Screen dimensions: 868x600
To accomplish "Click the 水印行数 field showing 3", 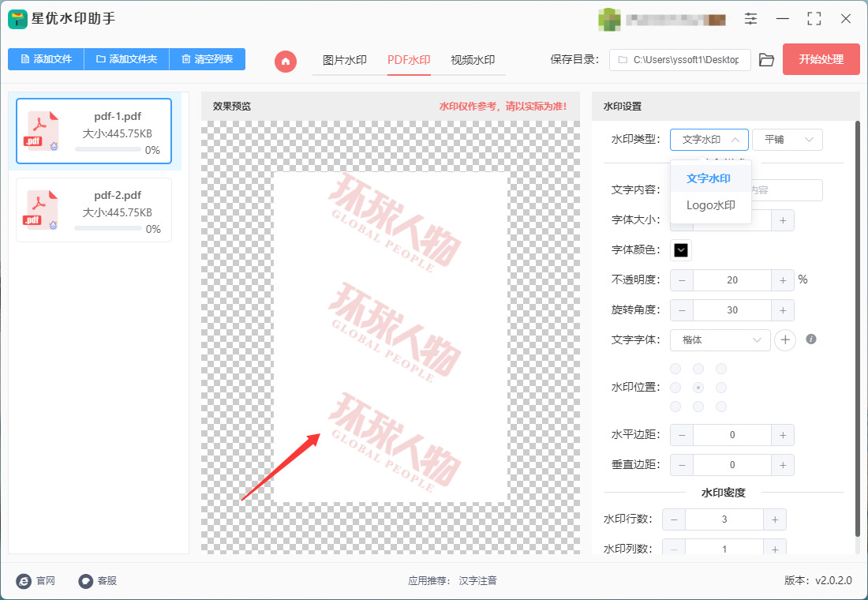I will tap(724, 519).
